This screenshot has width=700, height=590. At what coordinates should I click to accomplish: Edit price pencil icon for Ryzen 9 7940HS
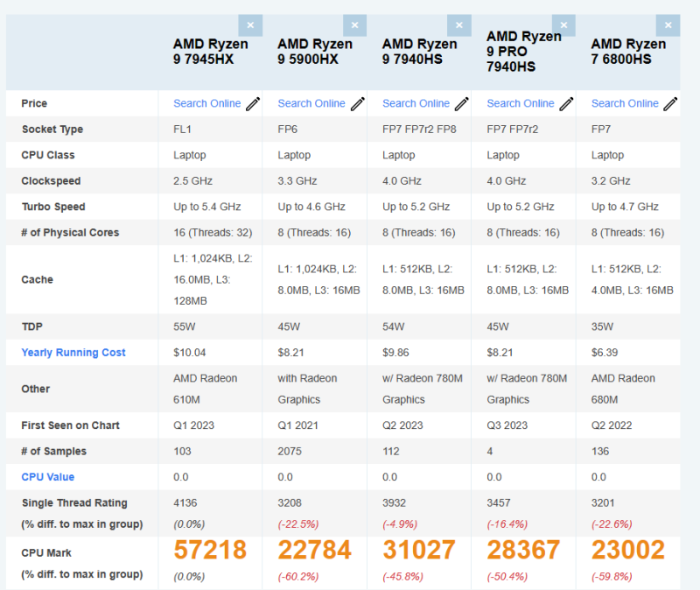(x=462, y=103)
